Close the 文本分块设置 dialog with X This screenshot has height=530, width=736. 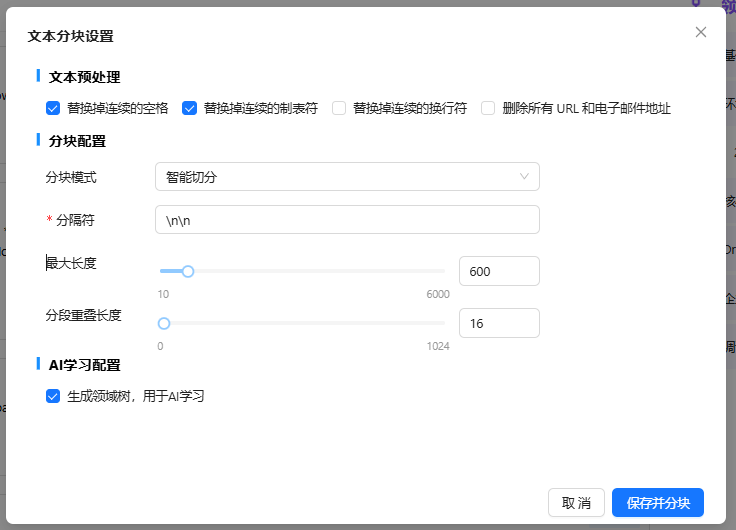click(701, 32)
